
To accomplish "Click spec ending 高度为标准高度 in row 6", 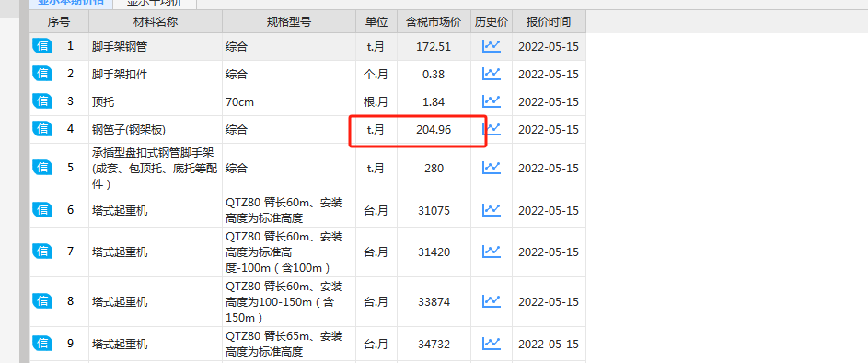I will click(x=284, y=211).
